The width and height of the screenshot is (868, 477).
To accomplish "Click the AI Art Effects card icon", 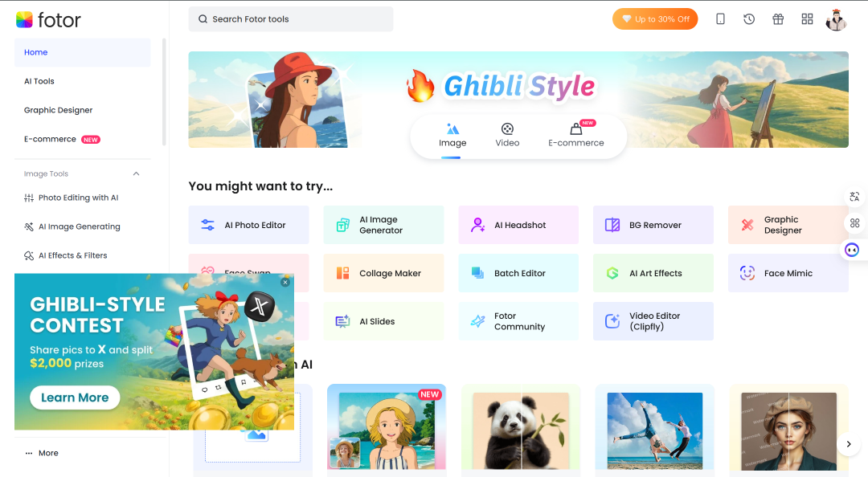I will [612, 273].
